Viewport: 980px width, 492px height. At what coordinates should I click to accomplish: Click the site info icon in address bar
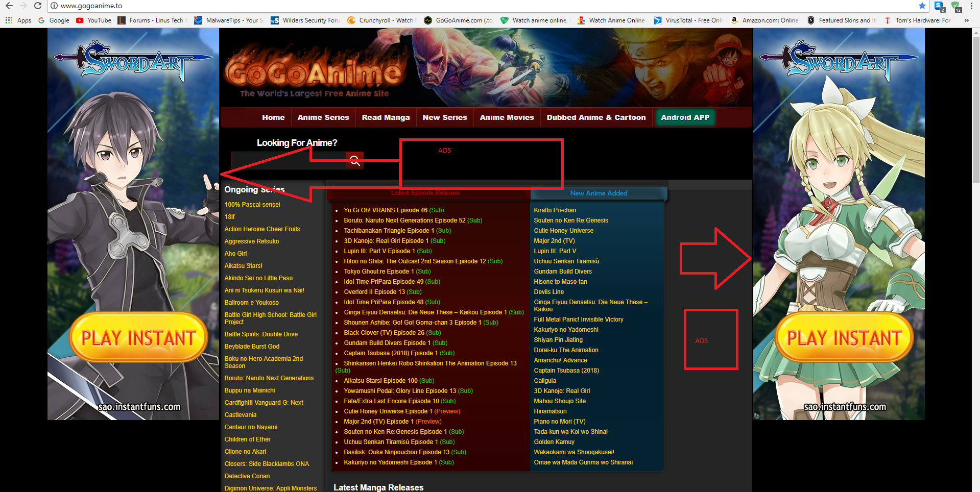click(54, 6)
